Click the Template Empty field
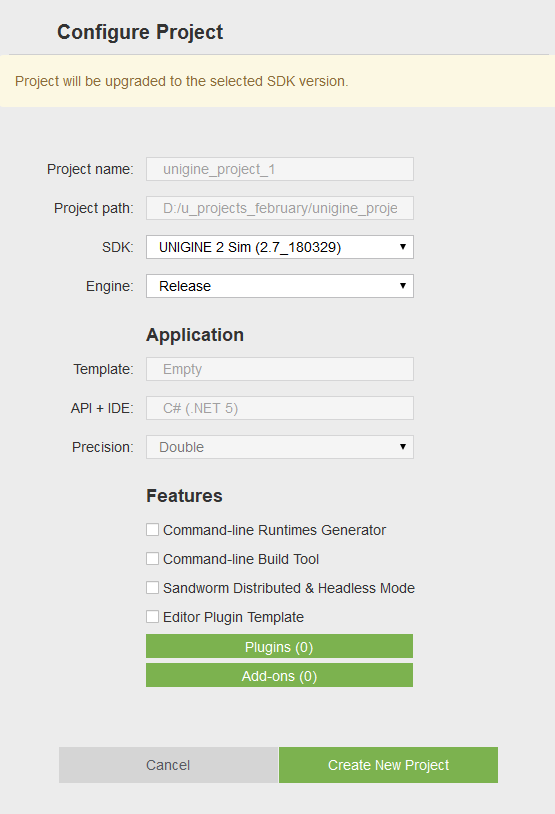This screenshot has height=814, width=555. pyautogui.click(x=280, y=369)
